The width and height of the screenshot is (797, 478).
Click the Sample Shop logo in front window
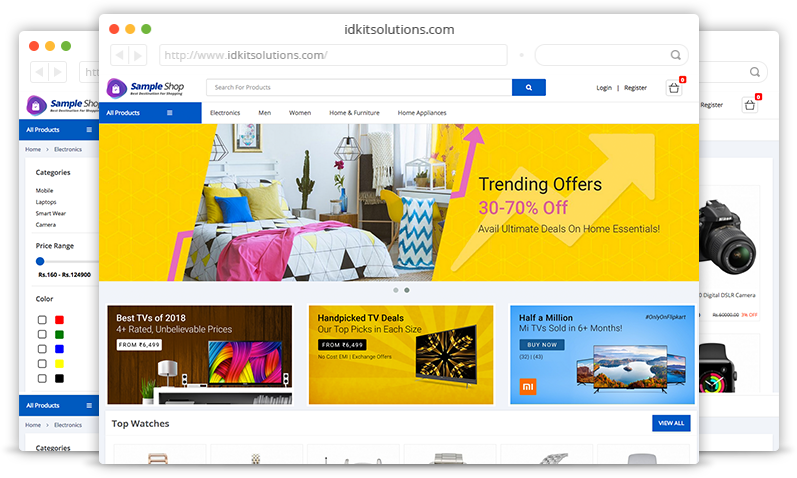pyautogui.click(x=145, y=88)
